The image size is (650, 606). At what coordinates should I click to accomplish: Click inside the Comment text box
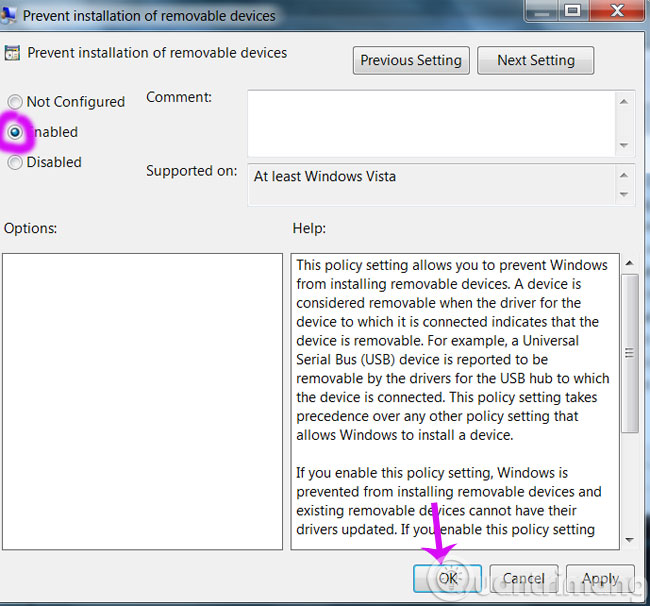431,124
